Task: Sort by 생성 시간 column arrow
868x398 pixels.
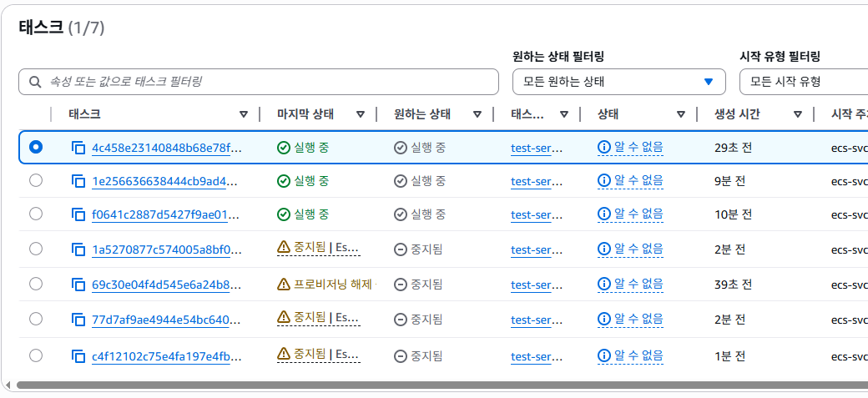Action: click(798, 114)
